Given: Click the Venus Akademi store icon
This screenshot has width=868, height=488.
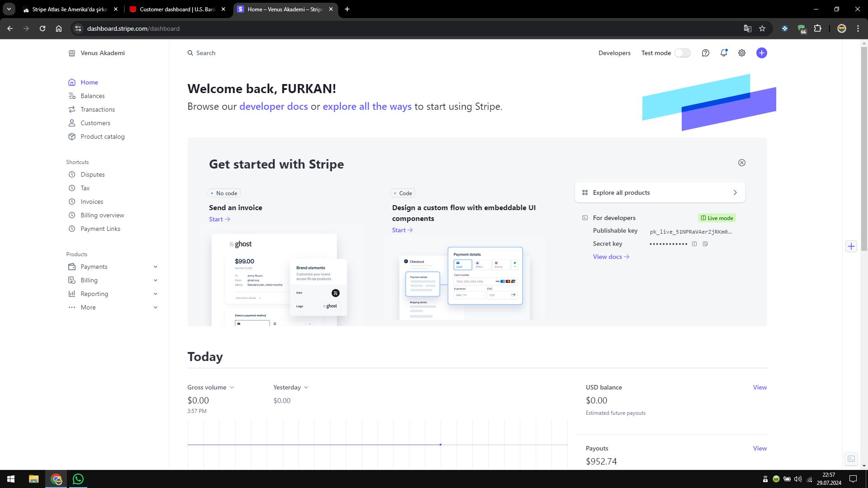Looking at the screenshot, I should coord(71,53).
